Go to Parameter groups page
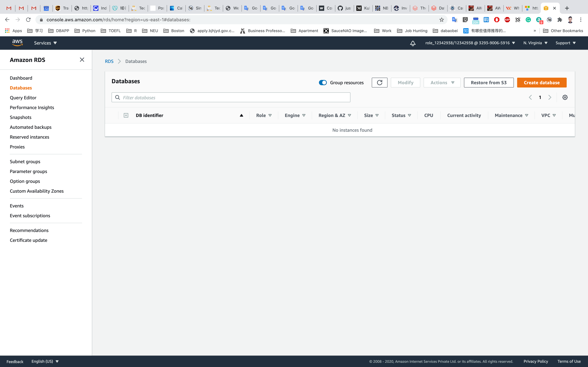The height and width of the screenshot is (367, 588). [x=28, y=171]
